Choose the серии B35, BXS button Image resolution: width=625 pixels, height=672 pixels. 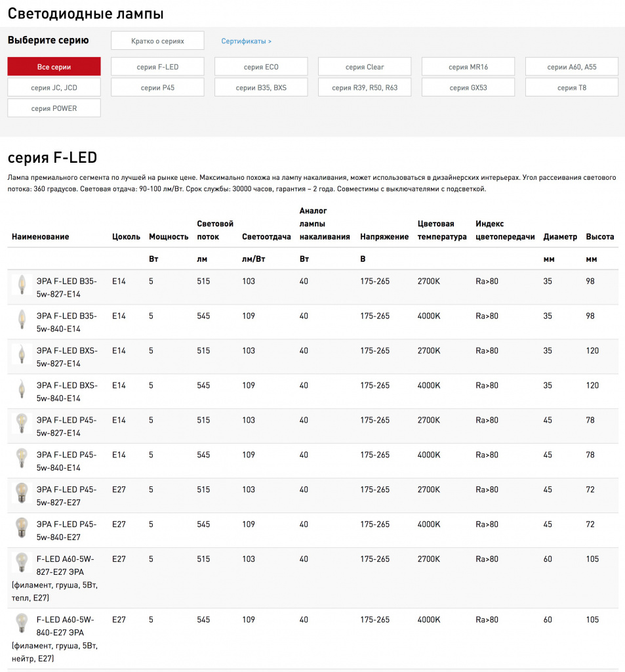[261, 87]
